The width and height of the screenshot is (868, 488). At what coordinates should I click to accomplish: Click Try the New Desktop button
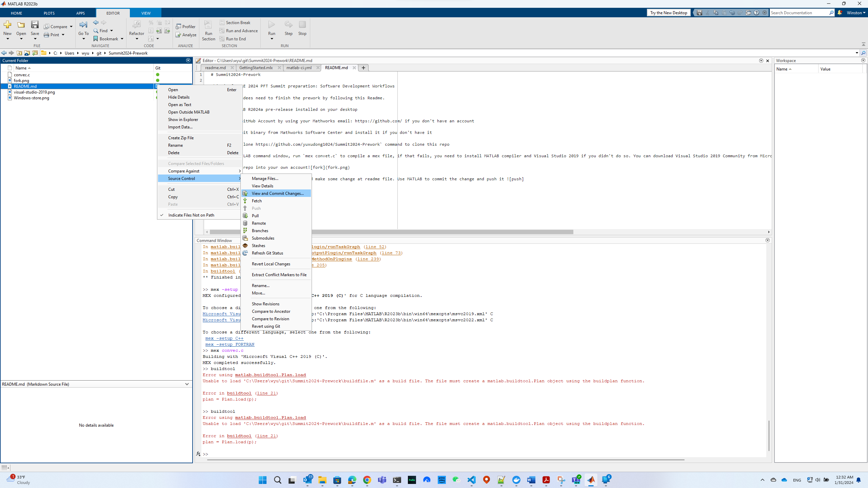coord(668,13)
